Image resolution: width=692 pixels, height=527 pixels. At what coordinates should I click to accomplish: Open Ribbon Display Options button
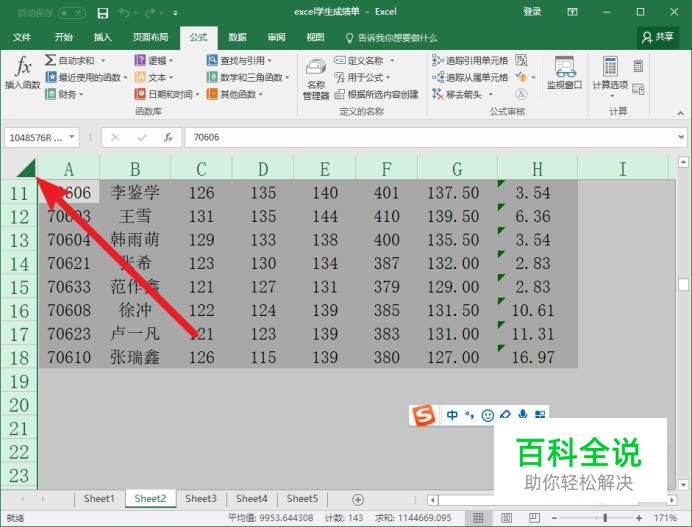pyautogui.click(x=572, y=12)
